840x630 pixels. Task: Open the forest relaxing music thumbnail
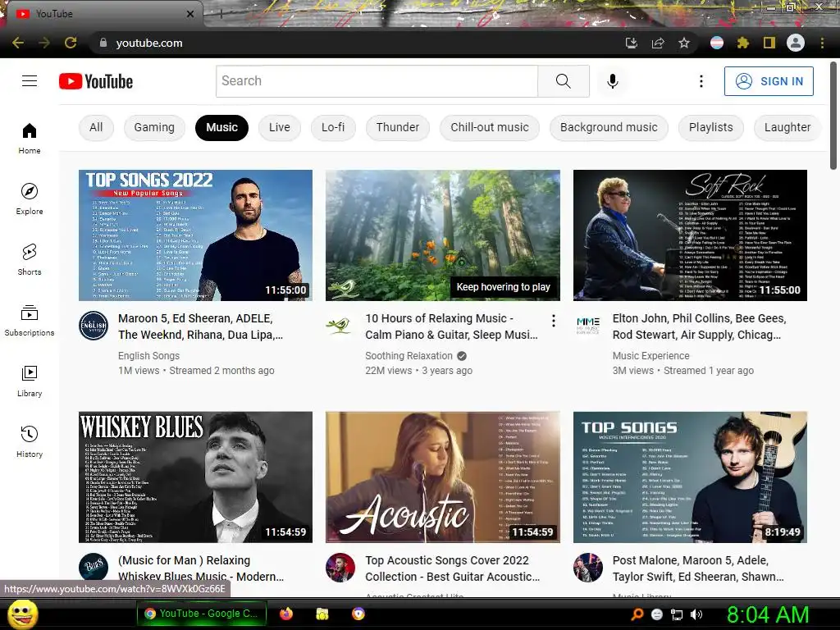pyautogui.click(x=443, y=235)
